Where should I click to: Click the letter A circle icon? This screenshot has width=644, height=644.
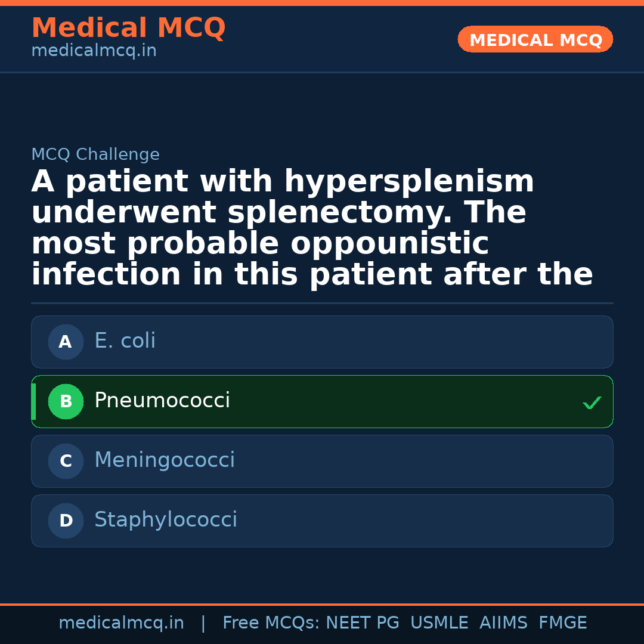tap(66, 342)
